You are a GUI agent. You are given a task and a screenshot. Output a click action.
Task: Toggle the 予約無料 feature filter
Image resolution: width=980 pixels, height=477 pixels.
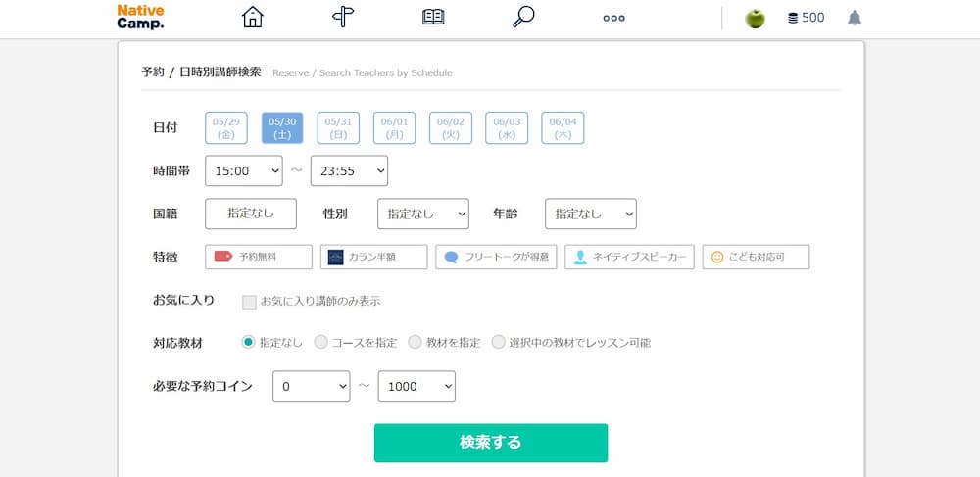click(x=259, y=257)
